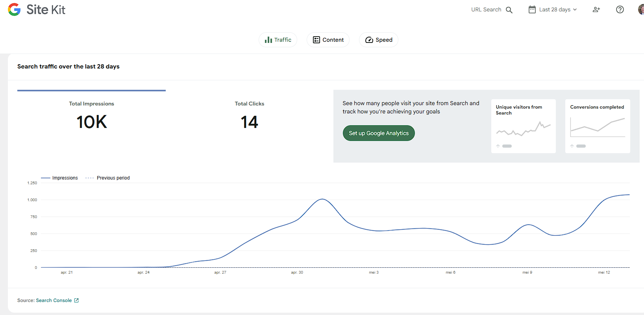
Task: Click the Google G logo
Action: pos(14,9)
